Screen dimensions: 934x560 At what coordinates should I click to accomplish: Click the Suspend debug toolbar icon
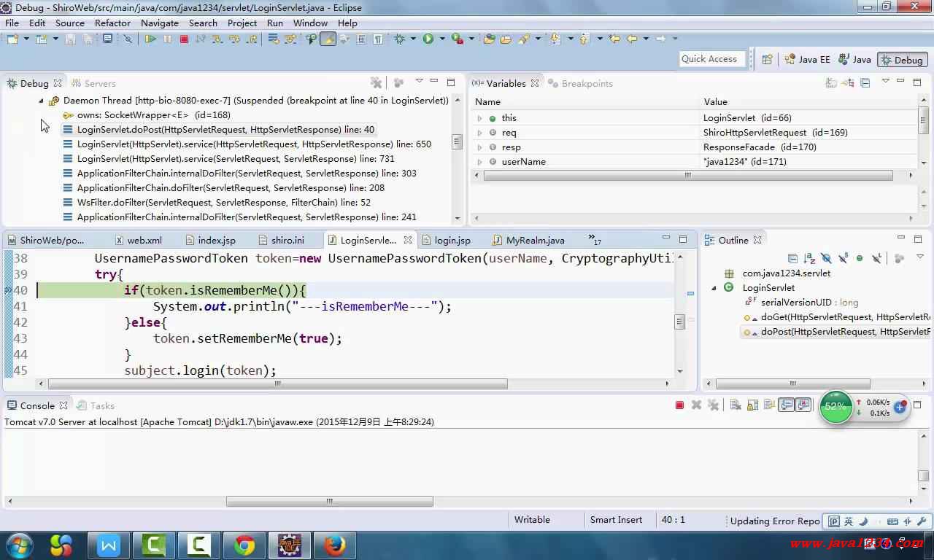[x=167, y=39]
